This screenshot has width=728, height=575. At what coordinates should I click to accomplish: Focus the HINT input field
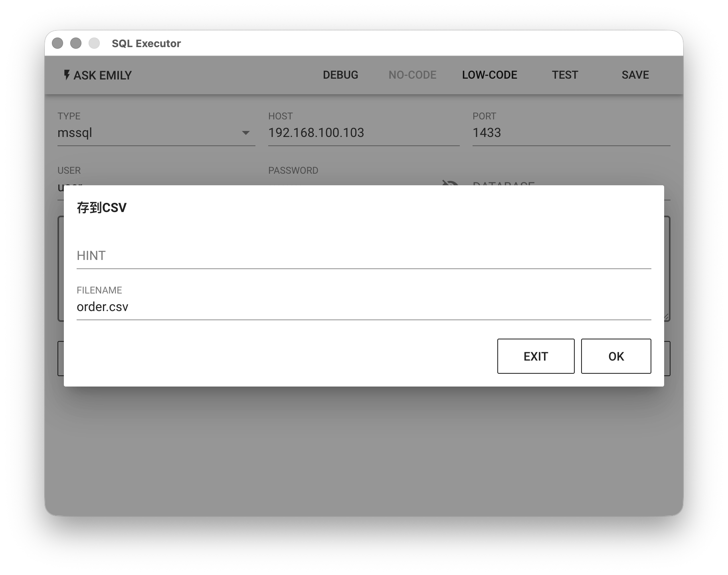pyautogui.click(x=364, y=256)
